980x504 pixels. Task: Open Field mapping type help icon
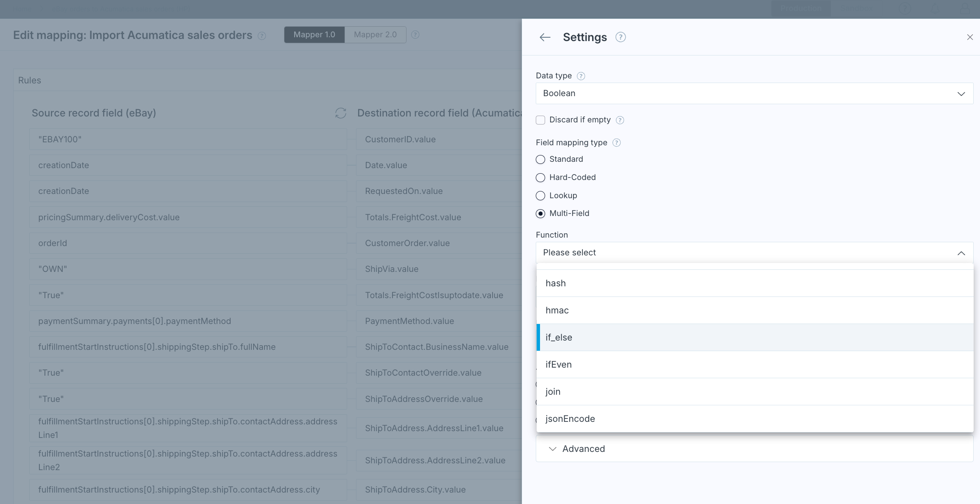click(x=617, y=143)
